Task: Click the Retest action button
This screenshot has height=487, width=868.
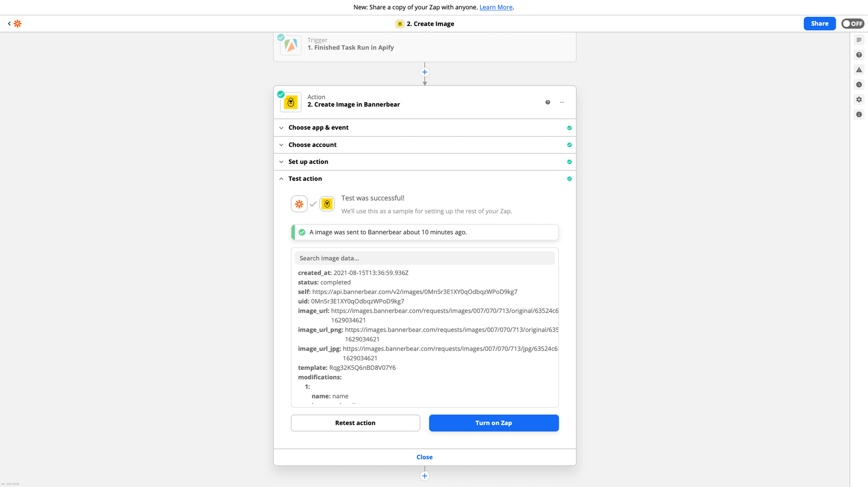Action: click(x=355, y=423)
